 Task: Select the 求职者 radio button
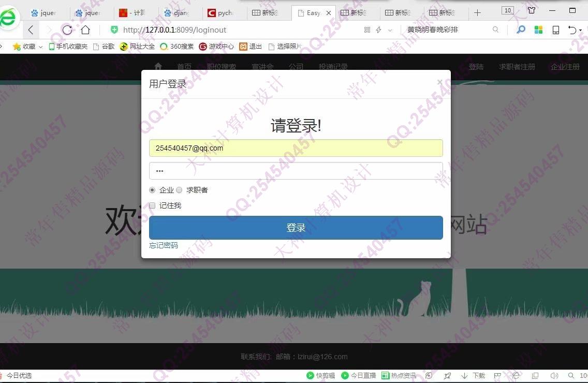[180, 190]
